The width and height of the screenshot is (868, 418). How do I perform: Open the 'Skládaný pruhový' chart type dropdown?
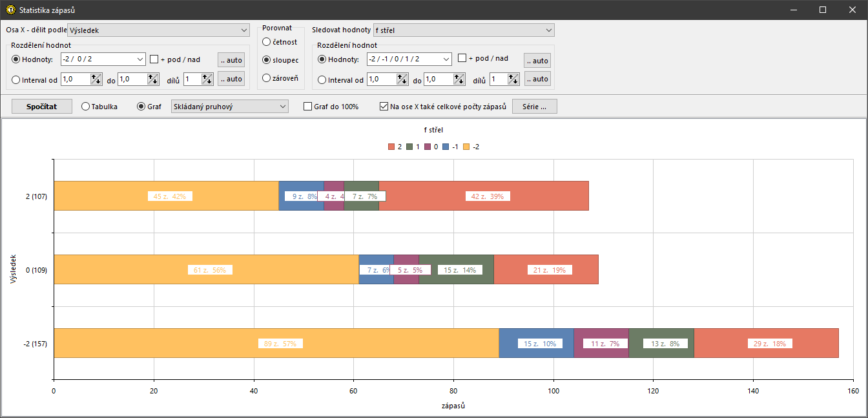[229, 107]
